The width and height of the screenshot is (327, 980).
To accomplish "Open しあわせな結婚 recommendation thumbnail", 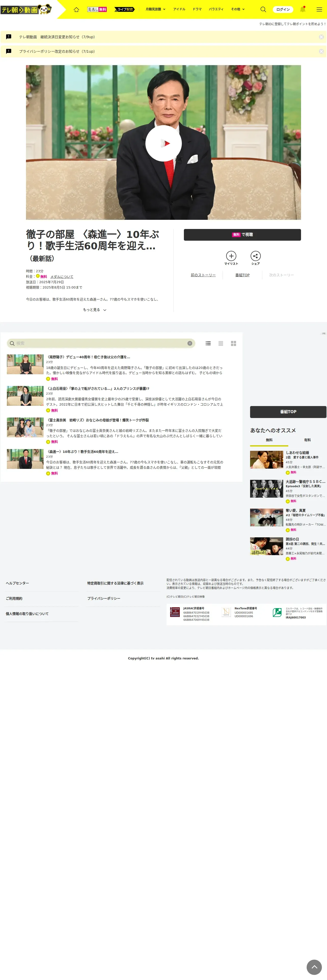I will pos(266,459).
